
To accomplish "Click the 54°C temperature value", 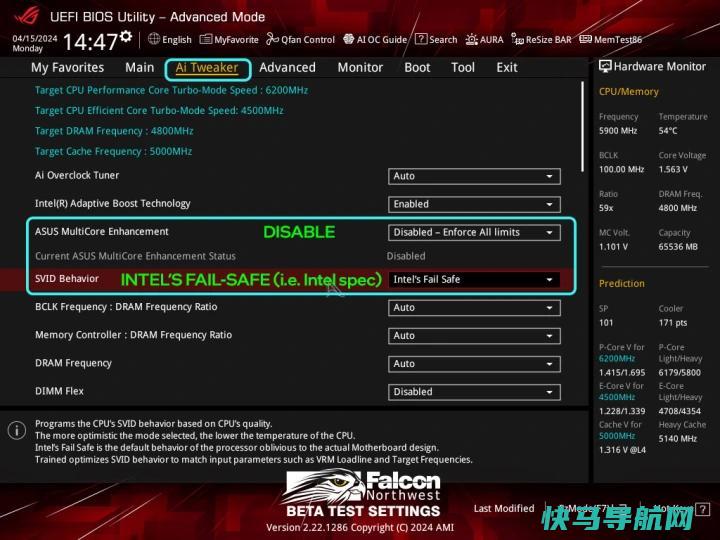I will pos(668,131).
